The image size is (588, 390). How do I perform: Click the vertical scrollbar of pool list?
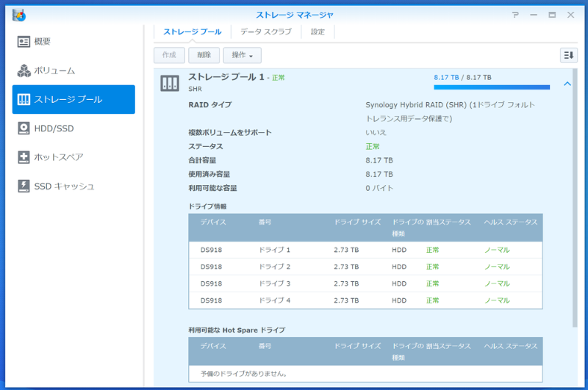575,198
